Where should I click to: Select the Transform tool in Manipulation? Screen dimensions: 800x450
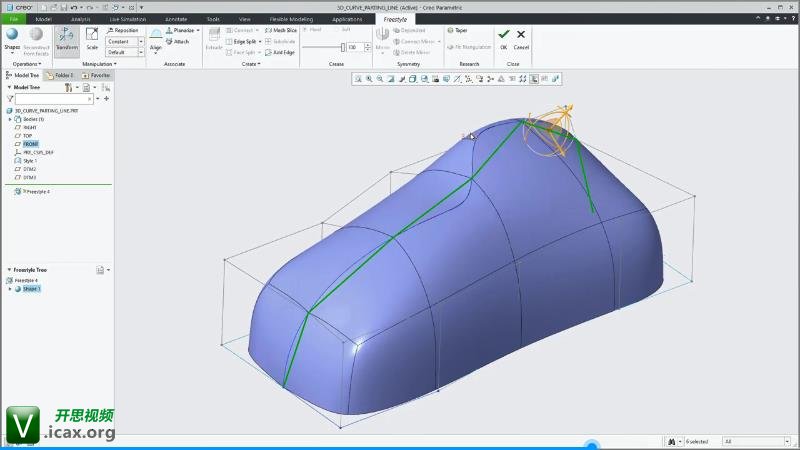click(67, 38)
